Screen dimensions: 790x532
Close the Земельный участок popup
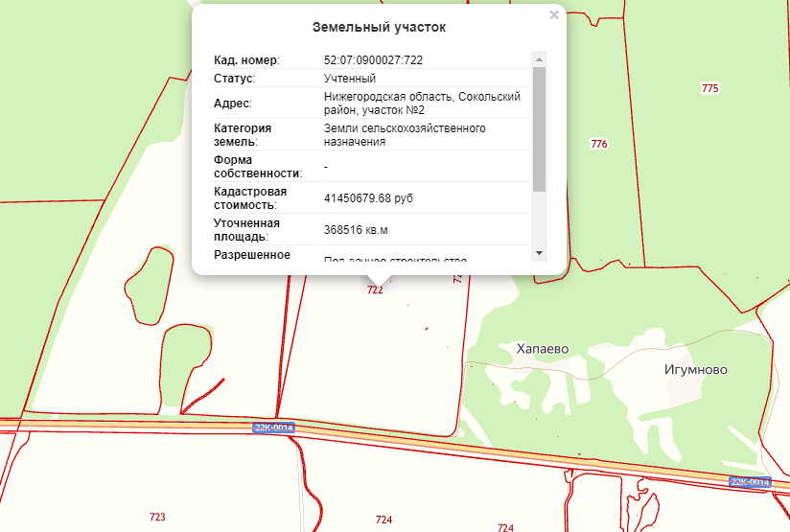(x=553, y=15)
